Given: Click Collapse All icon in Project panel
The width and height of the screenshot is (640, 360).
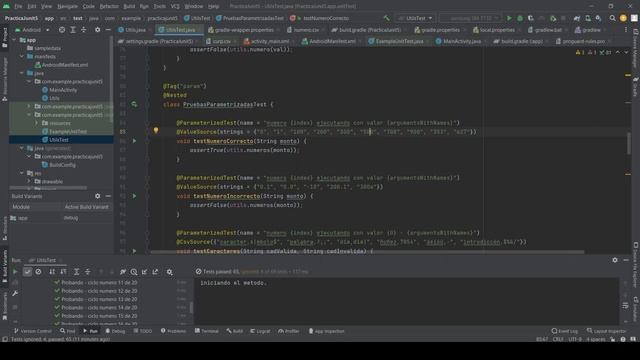Looking at the screenshot, I should pyautogui.click(x=84, y=30).
